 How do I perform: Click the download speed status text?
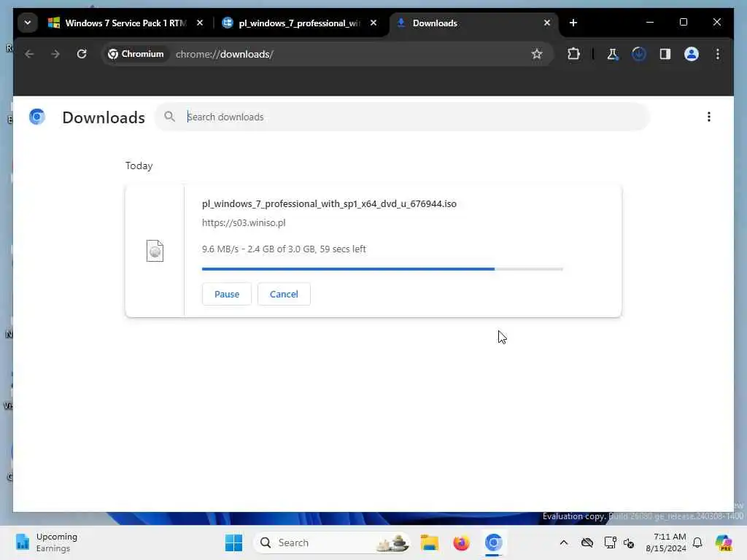(x=284, y=249)
